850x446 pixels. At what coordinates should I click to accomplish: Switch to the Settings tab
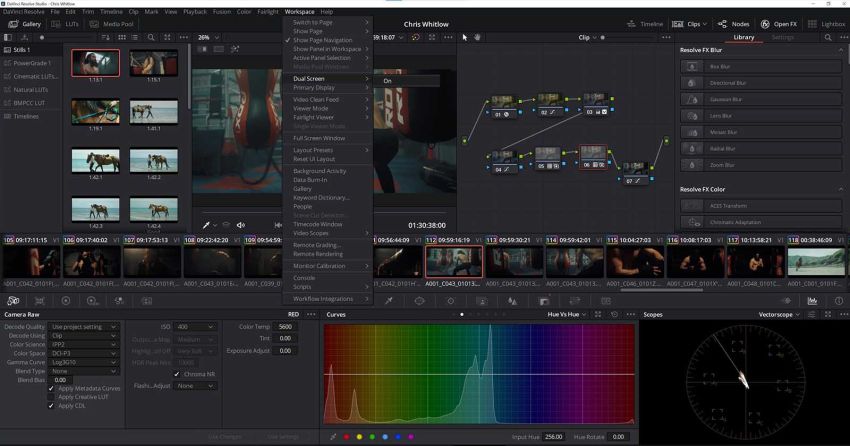tap(782, 37)
